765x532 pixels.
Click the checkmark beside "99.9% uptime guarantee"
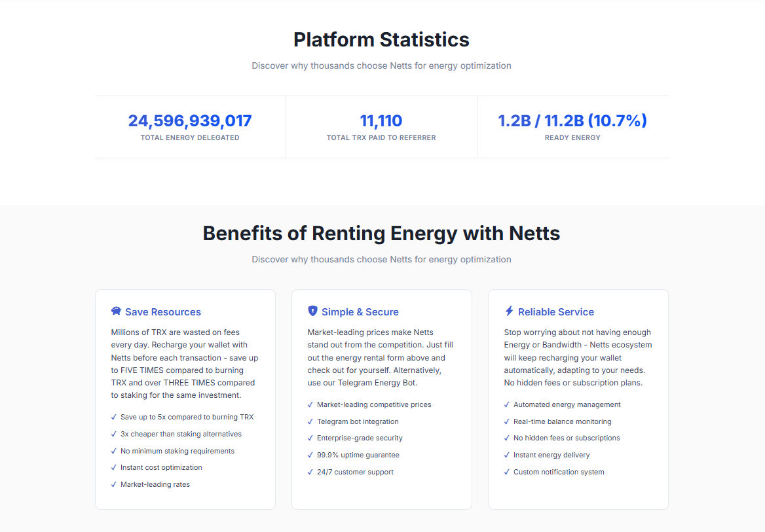click(310, 455)
